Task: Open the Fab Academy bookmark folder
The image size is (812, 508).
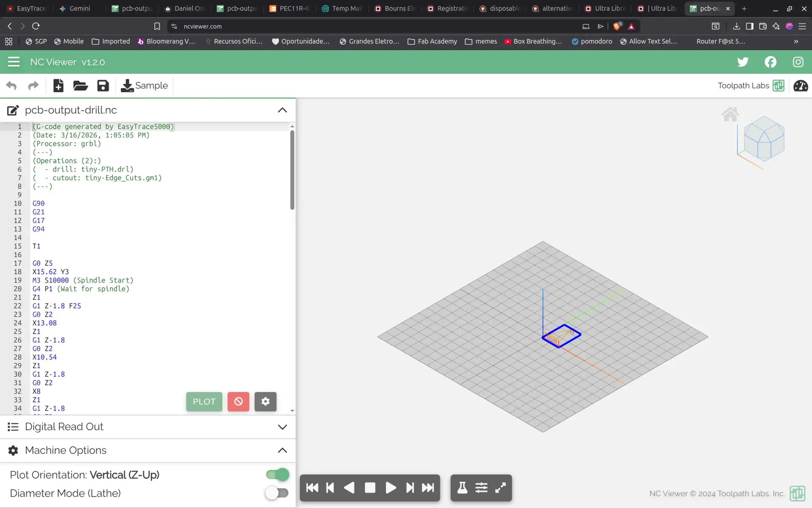Action: (x=432, y=41)
